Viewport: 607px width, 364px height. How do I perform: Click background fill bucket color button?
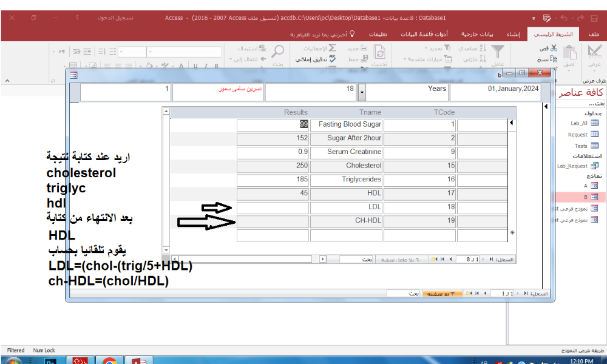point(149,66)
